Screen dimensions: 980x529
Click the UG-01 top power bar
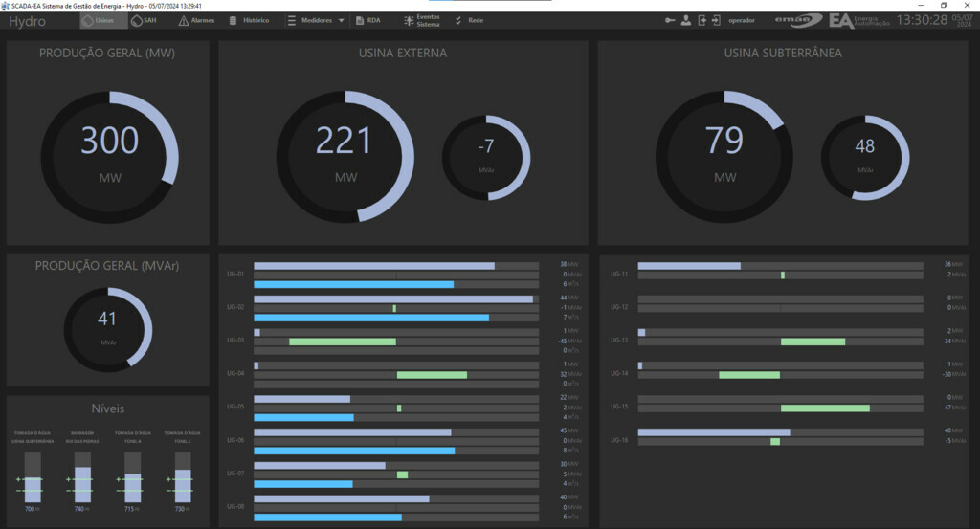click(x=374, y=266)
